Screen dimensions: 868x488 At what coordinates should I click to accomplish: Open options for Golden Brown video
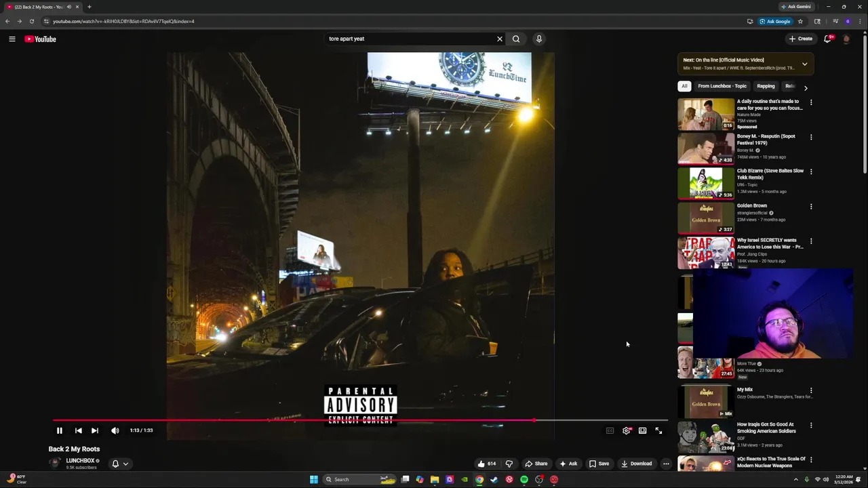coord(811,206)
